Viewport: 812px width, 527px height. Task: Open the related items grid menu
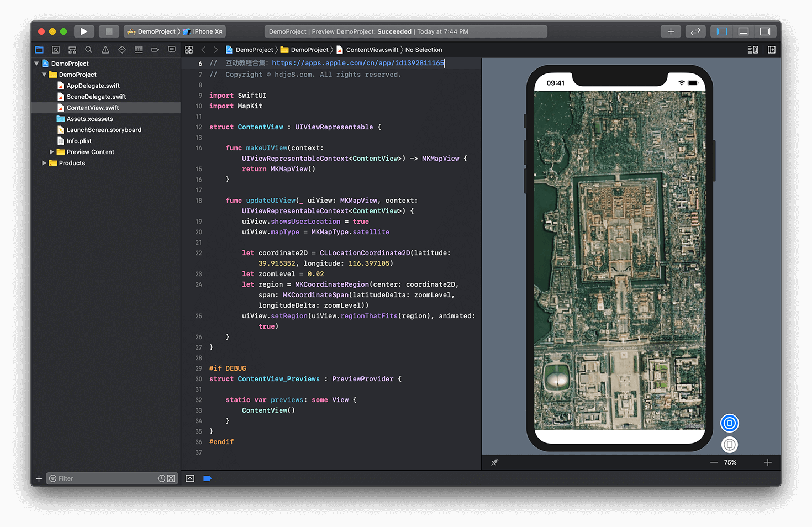pos(189,50)
